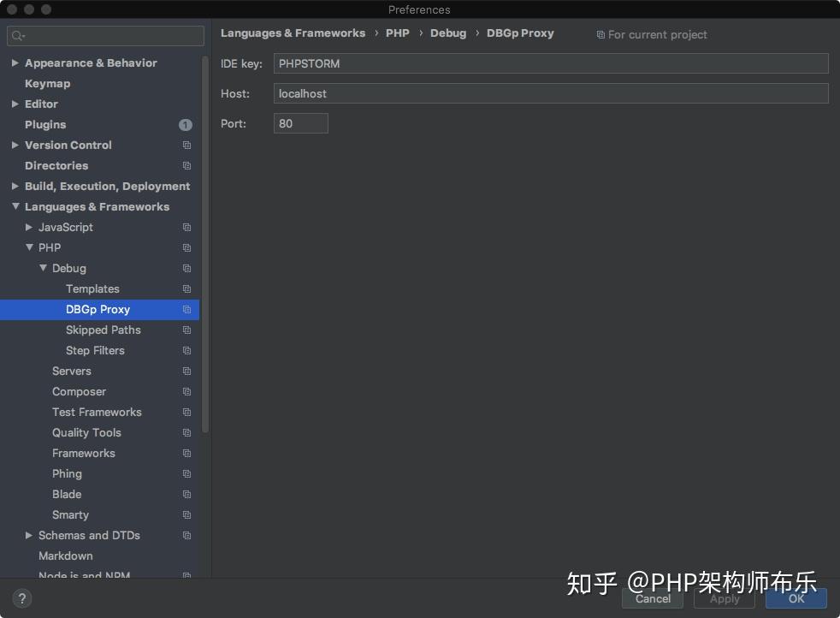
Task: Click the settings icon next to DBGp Proxy
Action: [186, 309]
